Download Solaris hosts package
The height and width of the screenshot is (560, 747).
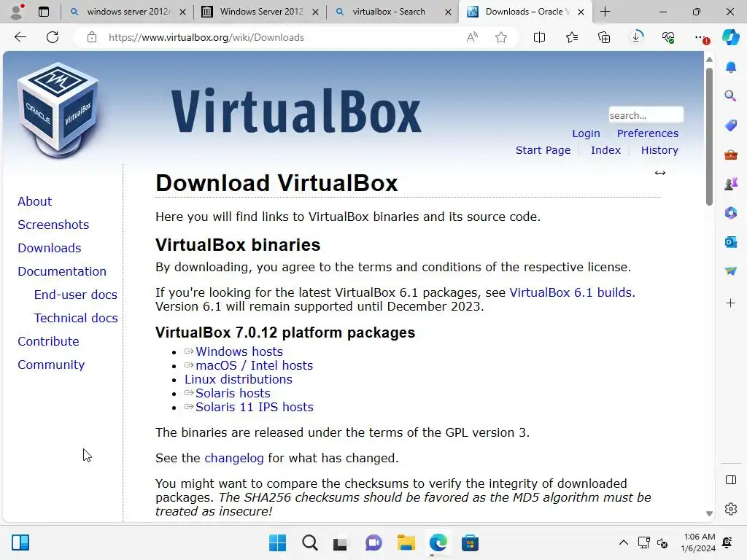point(233,393)
